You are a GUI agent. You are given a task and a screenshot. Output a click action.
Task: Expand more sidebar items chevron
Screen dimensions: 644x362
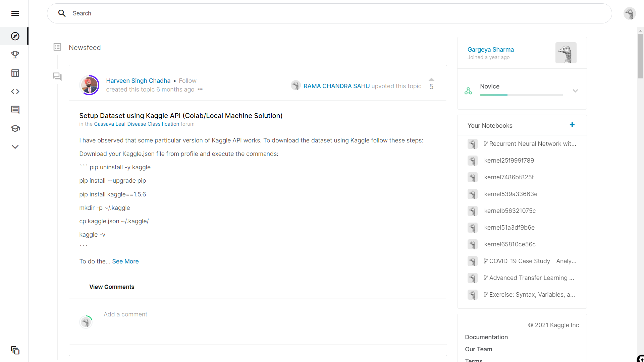click(15, 147)
